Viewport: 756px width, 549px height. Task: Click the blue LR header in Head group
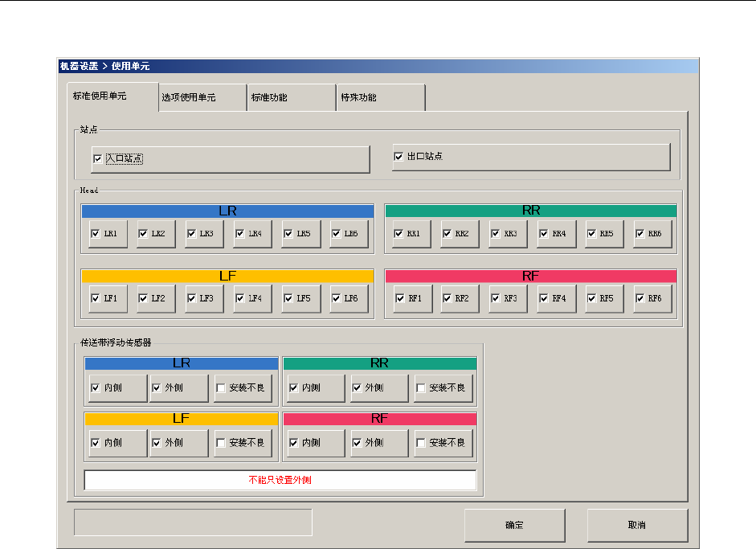point(227,211)
